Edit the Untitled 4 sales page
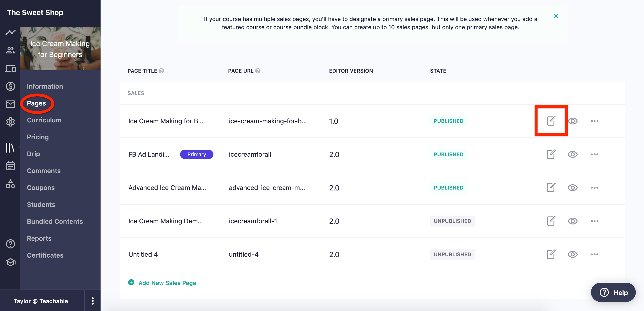644x311 pixels. pos(551,254)
